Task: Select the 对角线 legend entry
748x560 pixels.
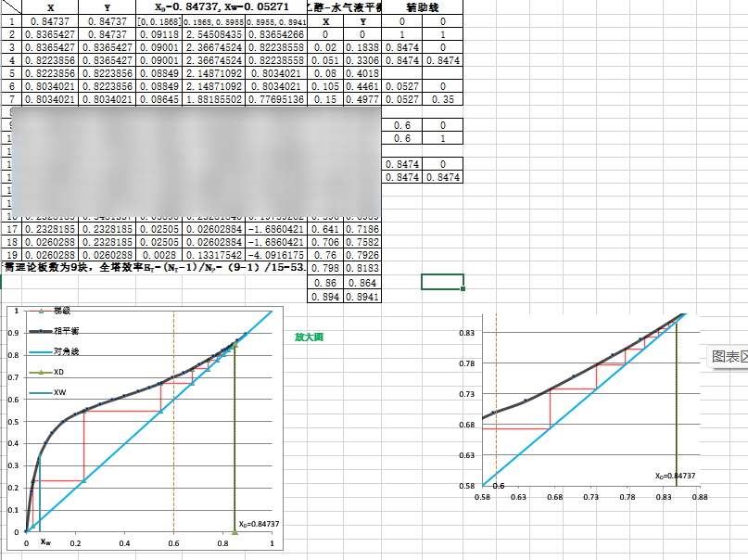Action: pos(65,351)
